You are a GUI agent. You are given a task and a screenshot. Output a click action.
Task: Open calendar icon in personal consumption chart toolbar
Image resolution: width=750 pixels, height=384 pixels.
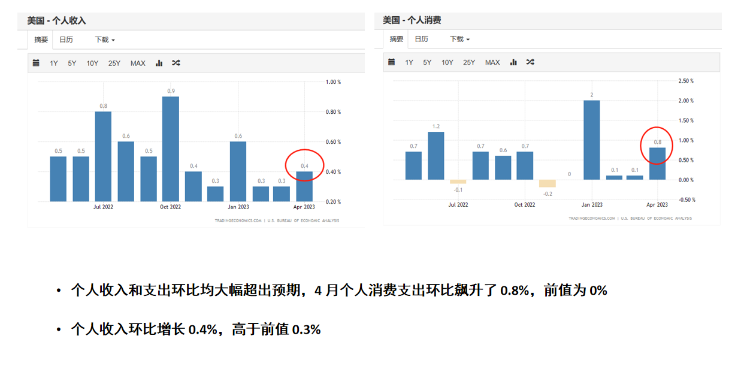[x=391, y=62]
